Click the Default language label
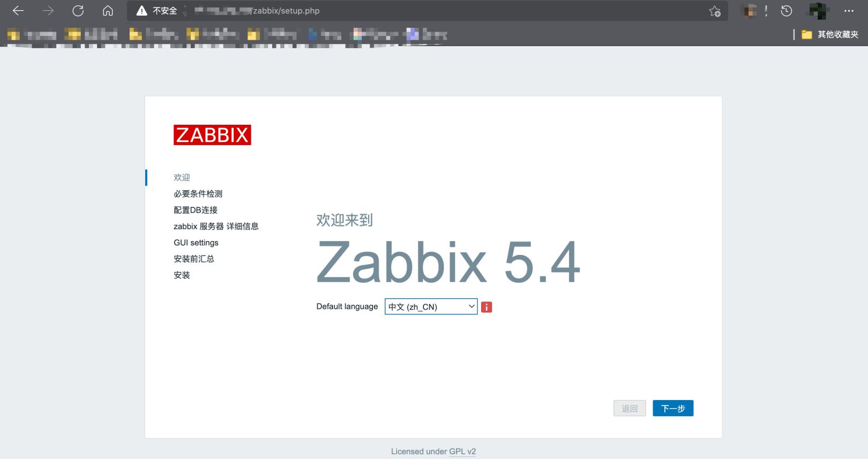Screen dimensions: 868x459 pyautogui.click(x=347, y=306)
